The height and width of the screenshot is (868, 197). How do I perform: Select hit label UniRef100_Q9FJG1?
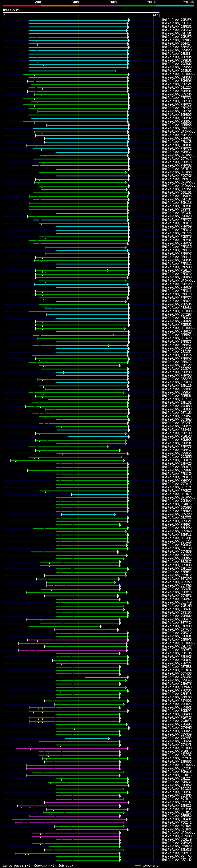point(177,33)
